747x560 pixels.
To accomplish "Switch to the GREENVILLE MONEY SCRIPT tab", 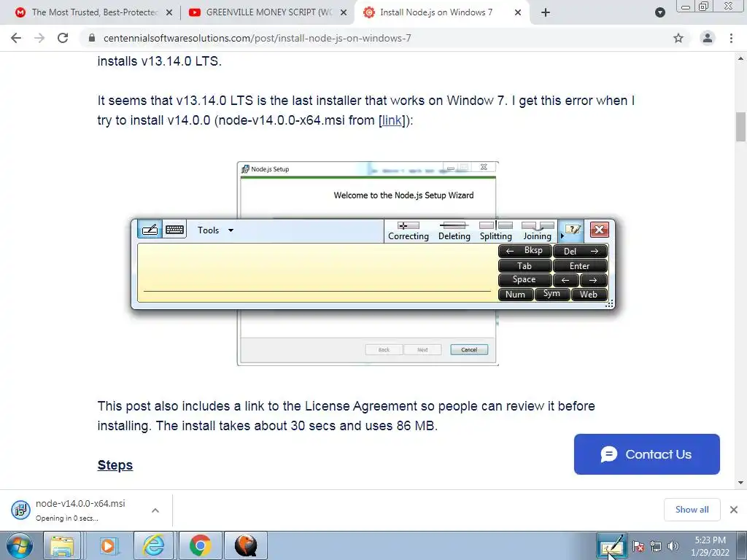I will click(268, 12).
